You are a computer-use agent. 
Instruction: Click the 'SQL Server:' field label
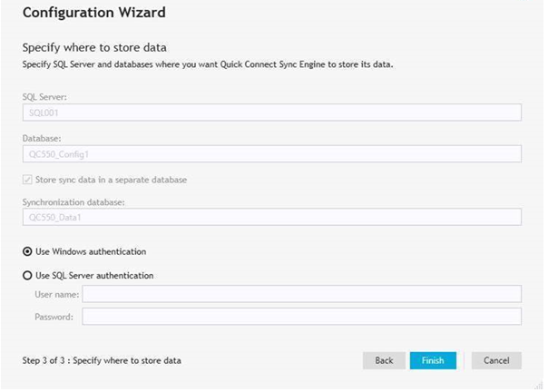[44, 97]
